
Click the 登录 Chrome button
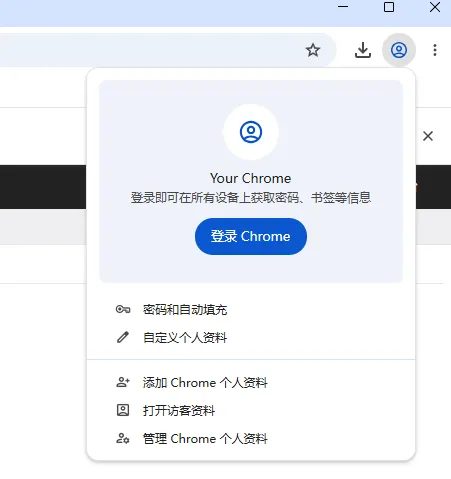pyautogui.click(x=251, y=236)
